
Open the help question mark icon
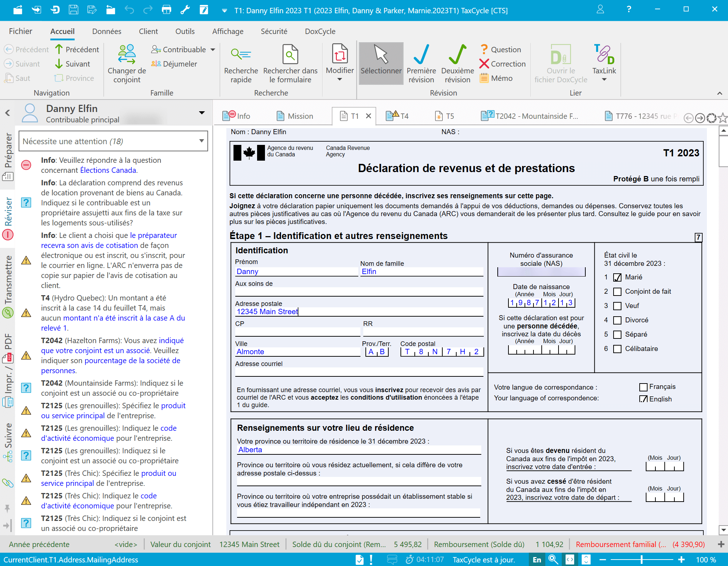pos(629,9)
